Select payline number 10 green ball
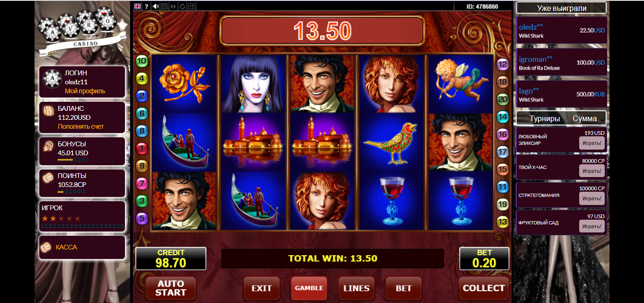Viewport: 644px width, 303px height. click(142, 61)
